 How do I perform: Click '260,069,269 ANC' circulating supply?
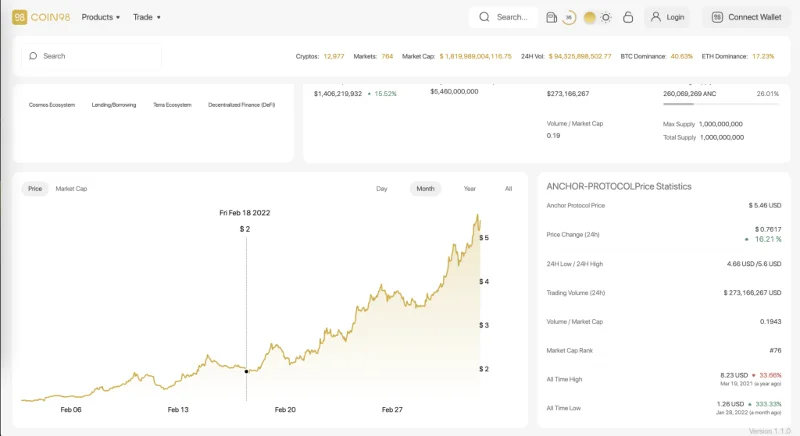pos(689,94)
